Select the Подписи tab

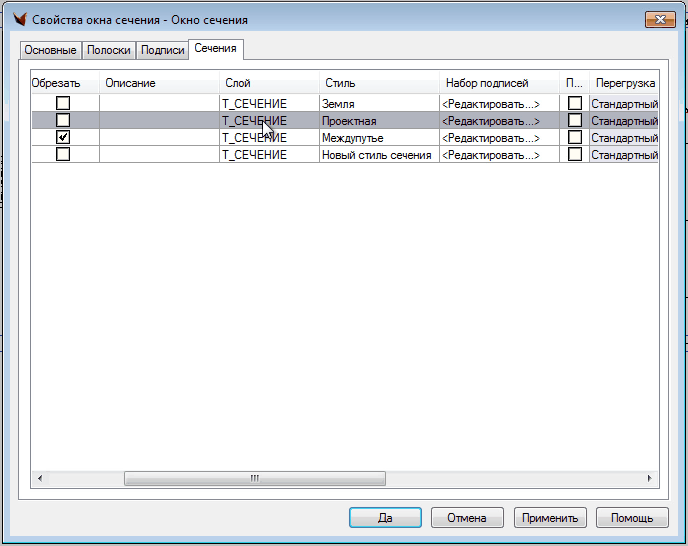pos(162,50)
